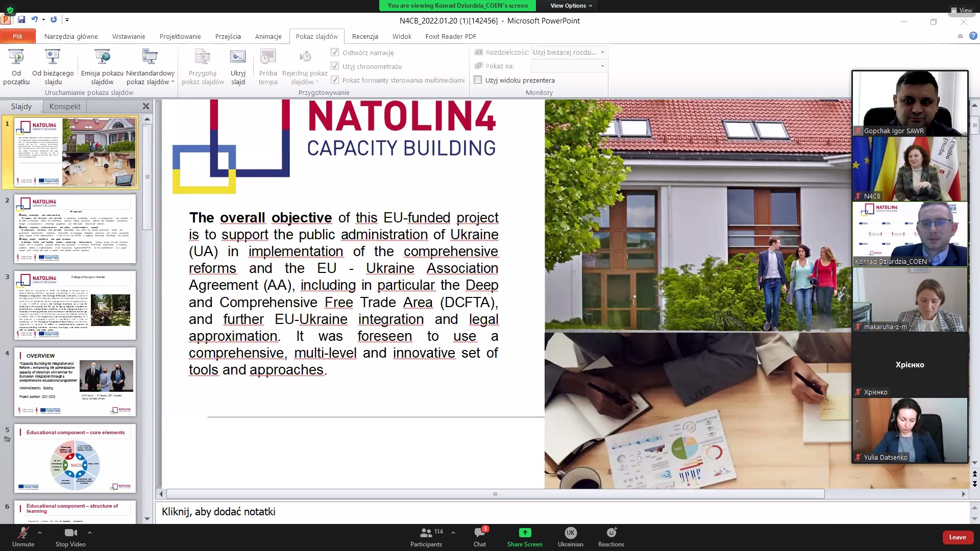Open Ukrainian interpretation language
This screenshot has width=980, height=551.
[x=570, y=537]
